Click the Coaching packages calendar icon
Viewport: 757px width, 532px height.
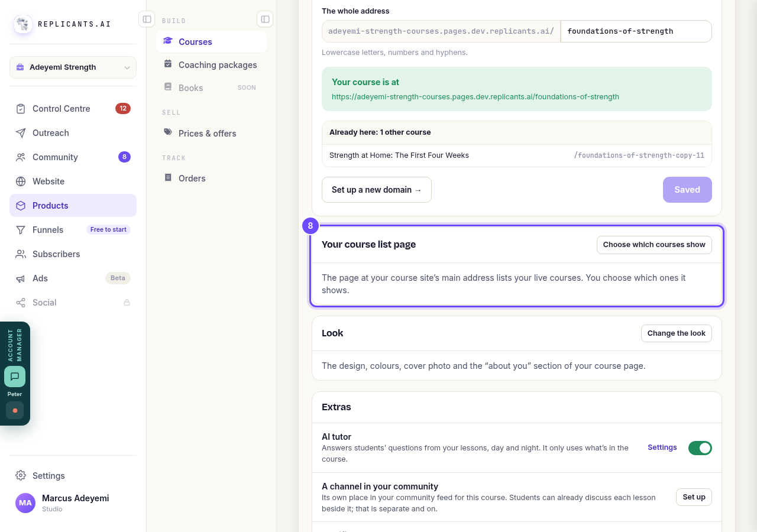(x=168, y=64)
